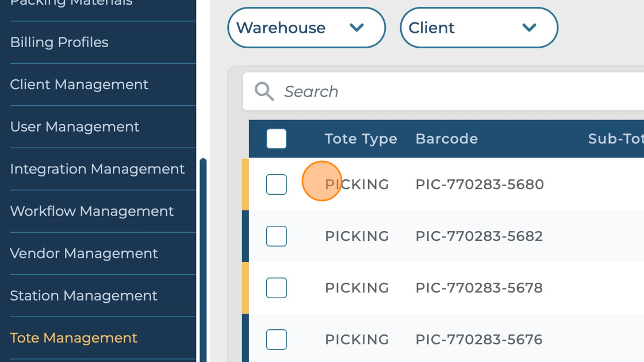Toggle the select-all checkbox in table header
Image resolution: width=644 pixels, height=362 pixels.
pyautogui.click(x=277, y=139)
